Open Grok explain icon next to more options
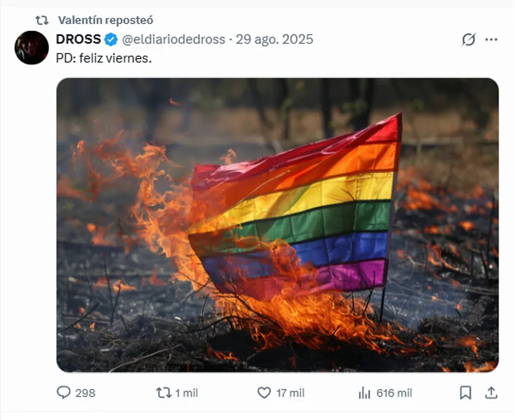This screenshot has height=420, width=515. tap(468, 40)
